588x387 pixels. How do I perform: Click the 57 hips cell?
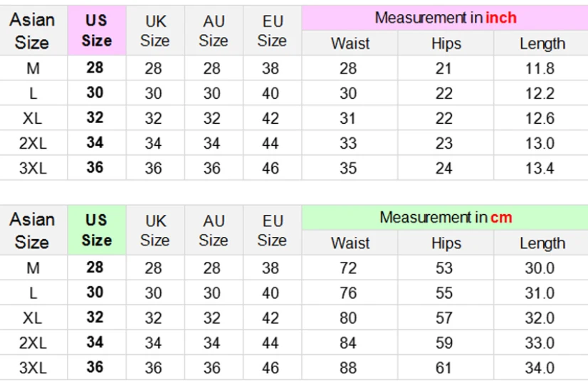pos(444,318)
